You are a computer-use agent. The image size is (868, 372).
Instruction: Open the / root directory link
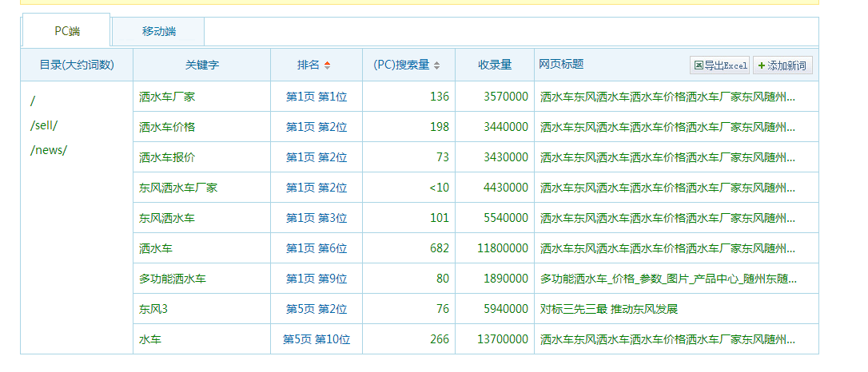[33, 101]
